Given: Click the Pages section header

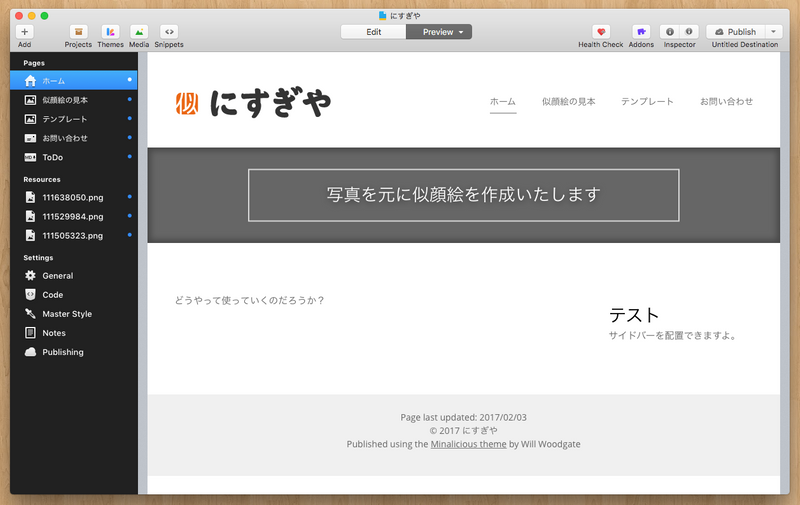Looking at the screenshot, I should [34, 63].
